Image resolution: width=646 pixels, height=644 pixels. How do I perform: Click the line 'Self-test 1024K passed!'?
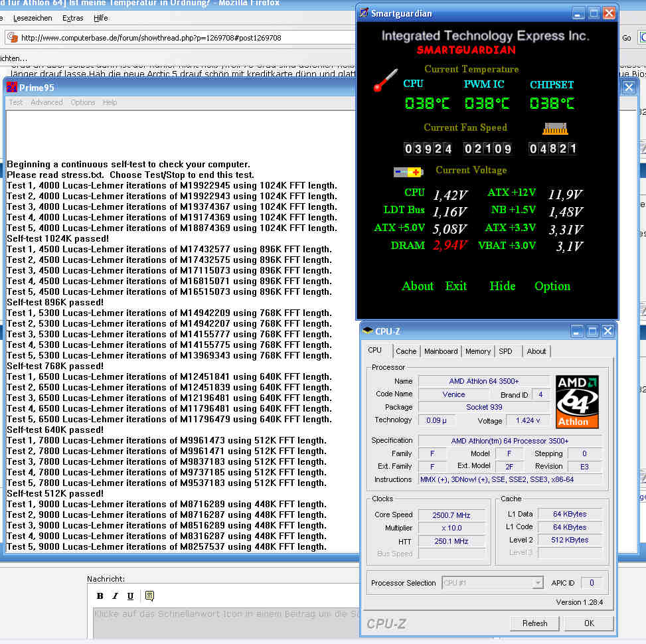(58, 238)
